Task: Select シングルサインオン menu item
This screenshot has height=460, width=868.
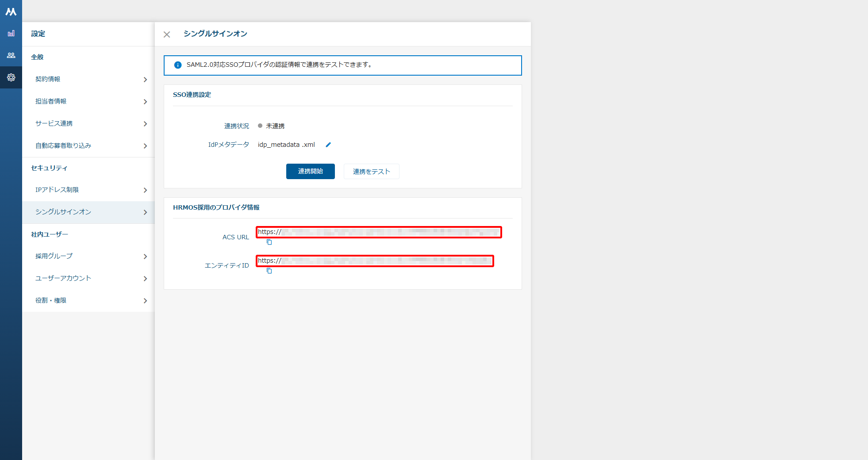Action: click(88, 212)
